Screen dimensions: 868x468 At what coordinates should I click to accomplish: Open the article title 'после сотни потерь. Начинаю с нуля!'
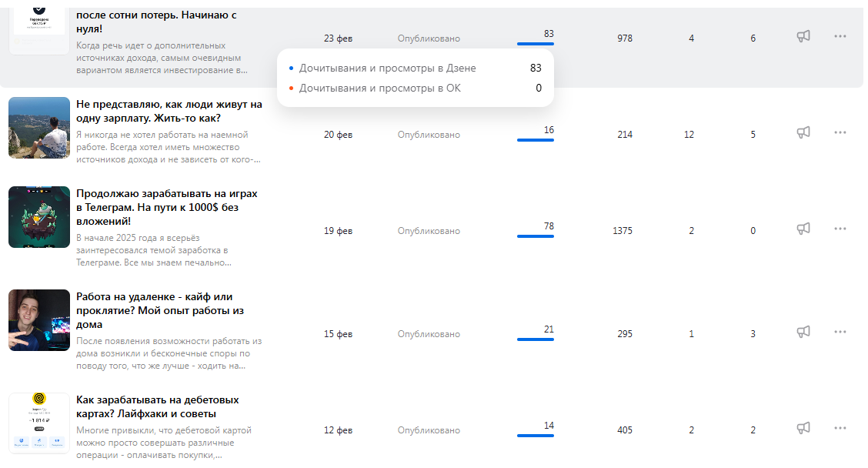click(156, 22)
